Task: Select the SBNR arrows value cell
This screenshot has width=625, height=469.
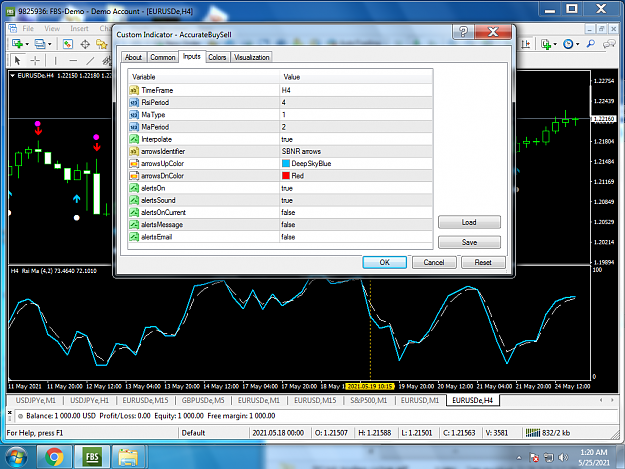Action: coord(356,151)
